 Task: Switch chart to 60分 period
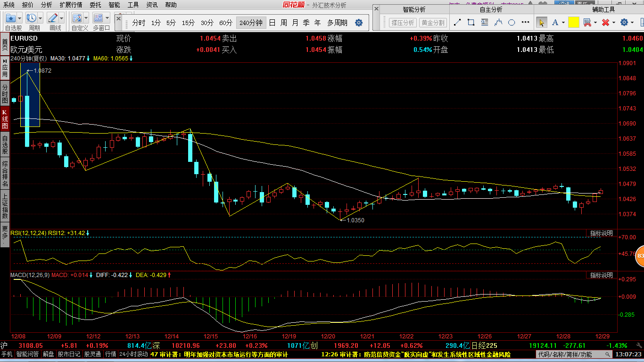coord(226,23)
